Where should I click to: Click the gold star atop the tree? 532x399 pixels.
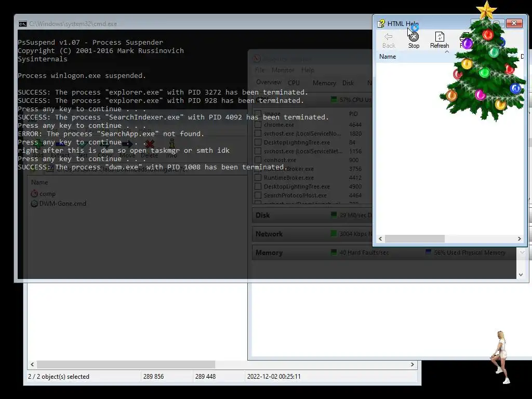click(x=486, y=9)
